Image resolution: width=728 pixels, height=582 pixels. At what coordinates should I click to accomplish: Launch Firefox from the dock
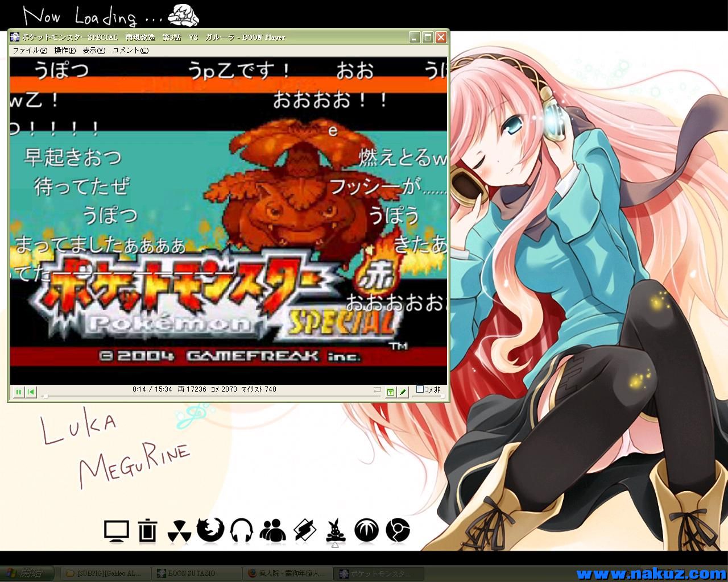(x=210, y=530)
